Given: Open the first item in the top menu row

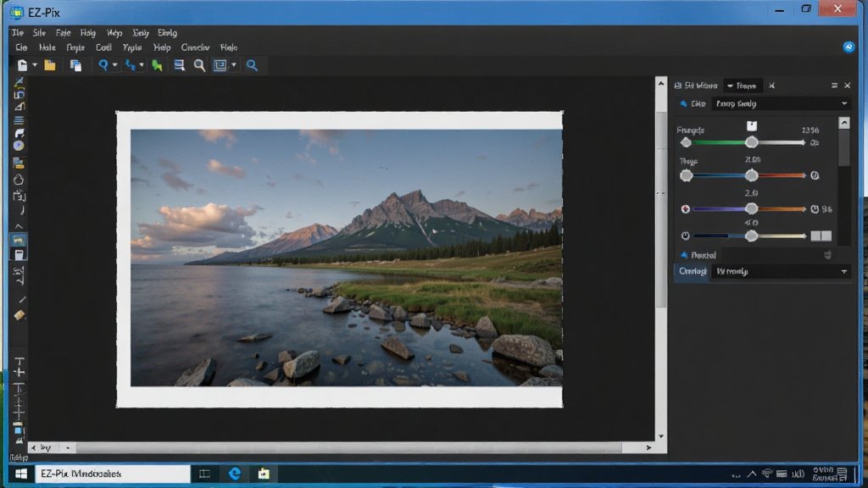Looking at the screenshot, I should click(x=18, y=33).
